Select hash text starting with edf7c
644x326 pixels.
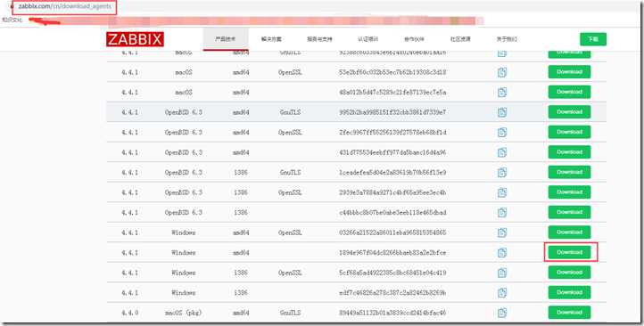(392, 293)
